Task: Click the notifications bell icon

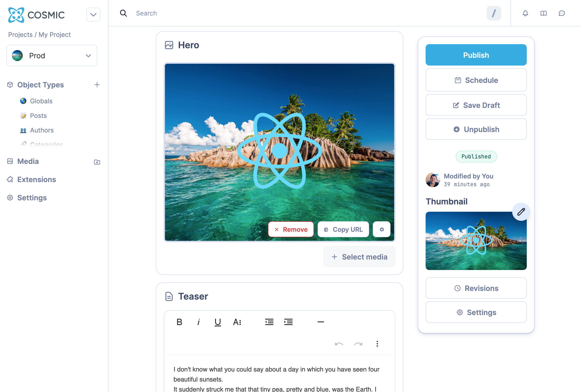Action: pos(525,13)
